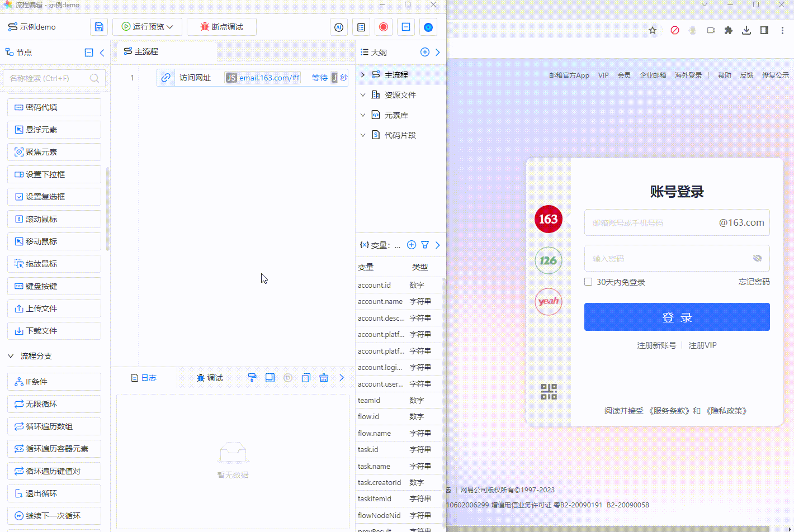Select the 126 mail logo icon
Image resolution: width=794 pixels, height=532 pixels.
point(548,260)
